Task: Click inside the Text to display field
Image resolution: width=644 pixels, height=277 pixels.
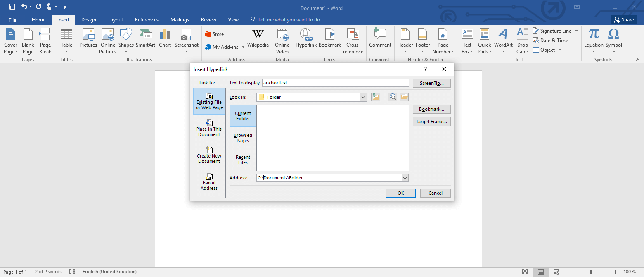Action: (335, 83)
